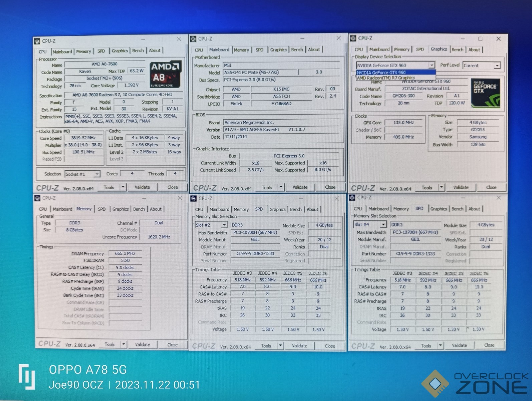Click CPU-Z title icon in Slot #2 SPD window
Screen dimensions: 532x401
194,198
